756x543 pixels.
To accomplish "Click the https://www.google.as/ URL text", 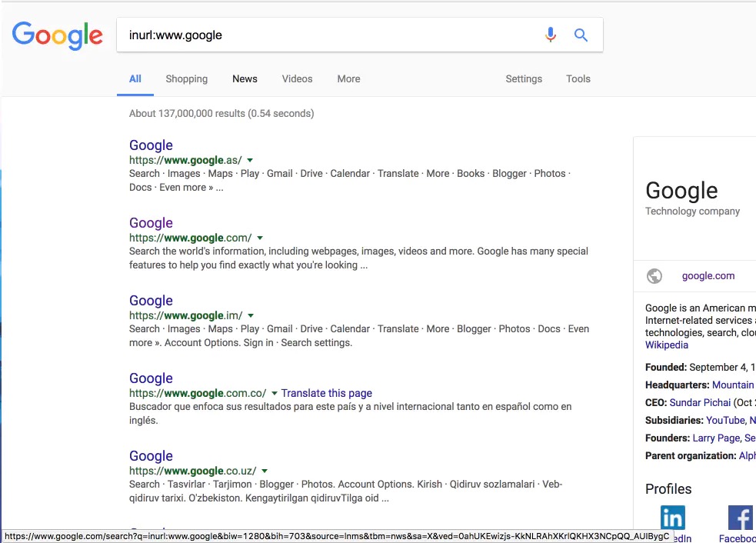I will 185,160.
